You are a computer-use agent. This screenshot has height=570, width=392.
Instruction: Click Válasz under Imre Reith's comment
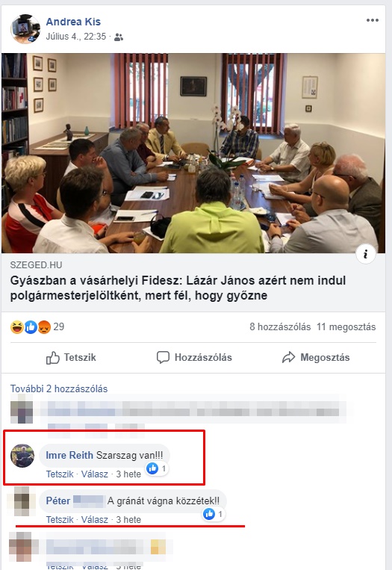pyautogui.click(x=95, y=474)
